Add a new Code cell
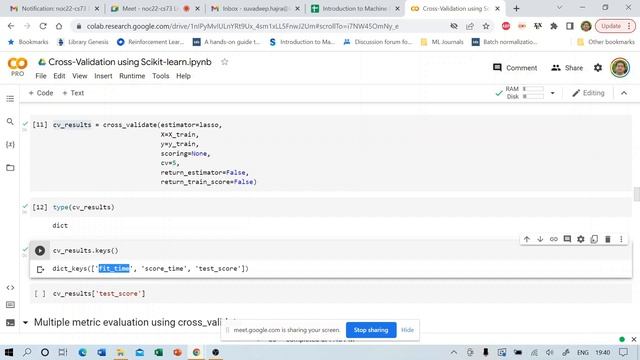The height and width of the screenshot is (360, 640). [41, 93]
